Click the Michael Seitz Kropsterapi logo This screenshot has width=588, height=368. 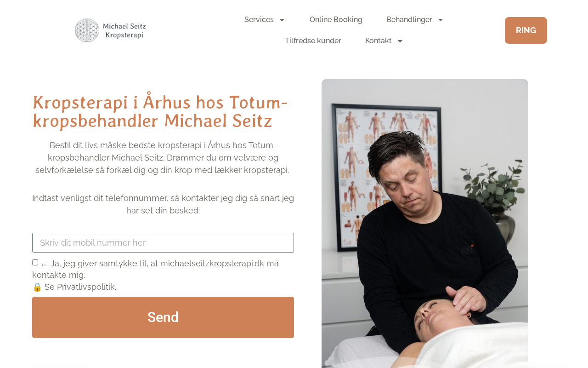click(110, 30)
